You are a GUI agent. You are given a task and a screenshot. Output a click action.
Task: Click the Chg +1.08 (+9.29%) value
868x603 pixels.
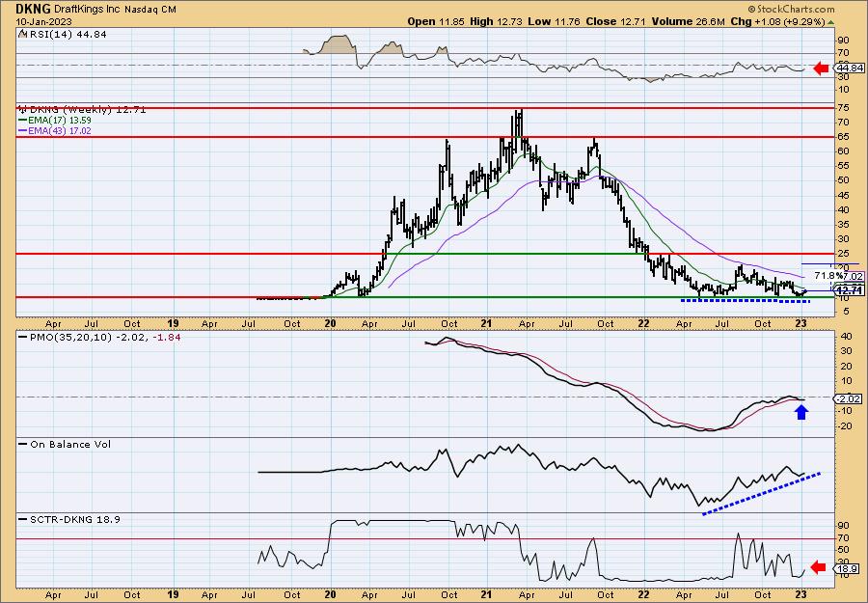click(x=777, y=21)
